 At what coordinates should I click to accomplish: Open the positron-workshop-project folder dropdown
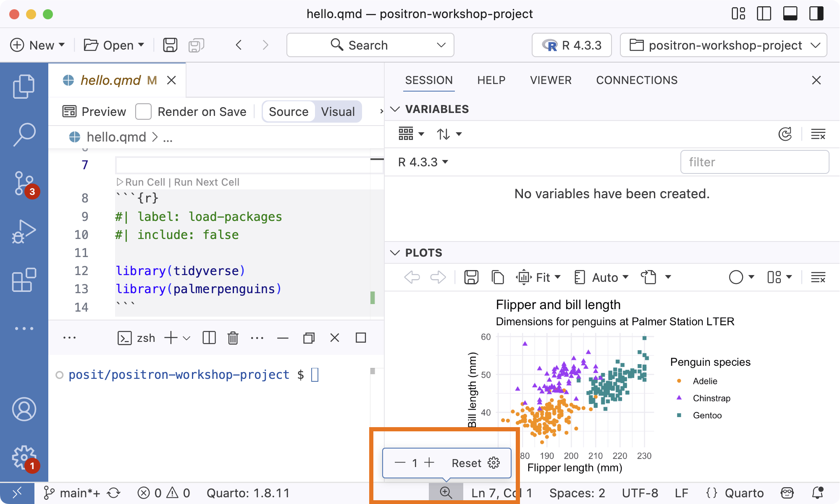click(724, 45)
